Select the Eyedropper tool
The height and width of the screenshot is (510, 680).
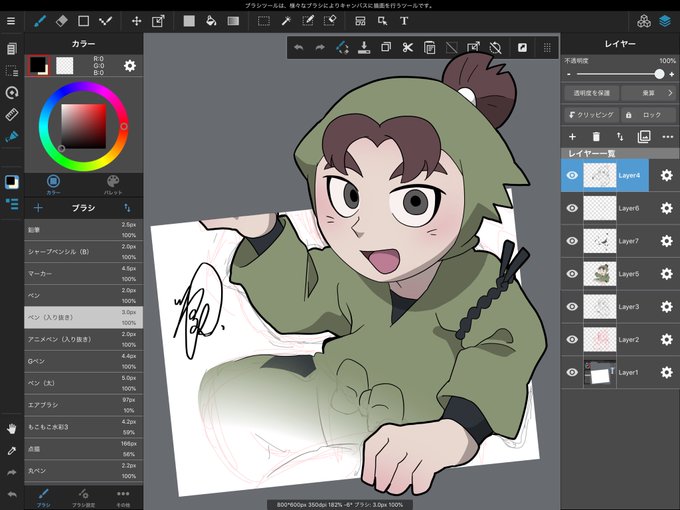pyautogui.click(x=12, y=451)
